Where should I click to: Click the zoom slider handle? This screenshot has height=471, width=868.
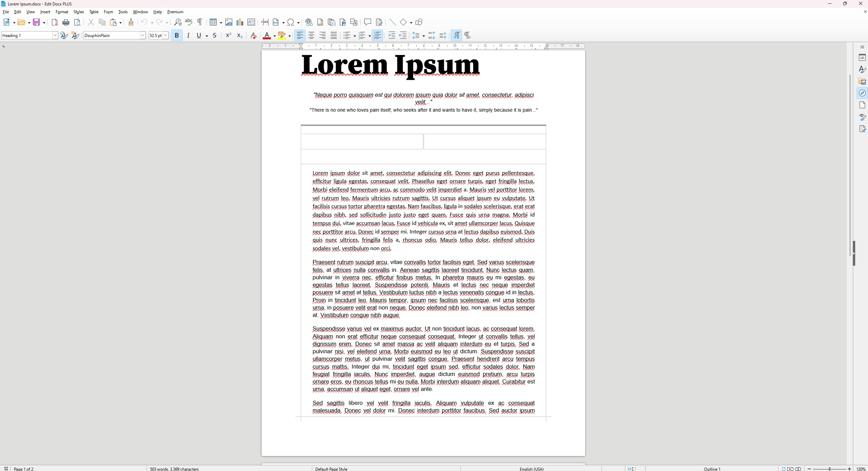coord(830,469)
